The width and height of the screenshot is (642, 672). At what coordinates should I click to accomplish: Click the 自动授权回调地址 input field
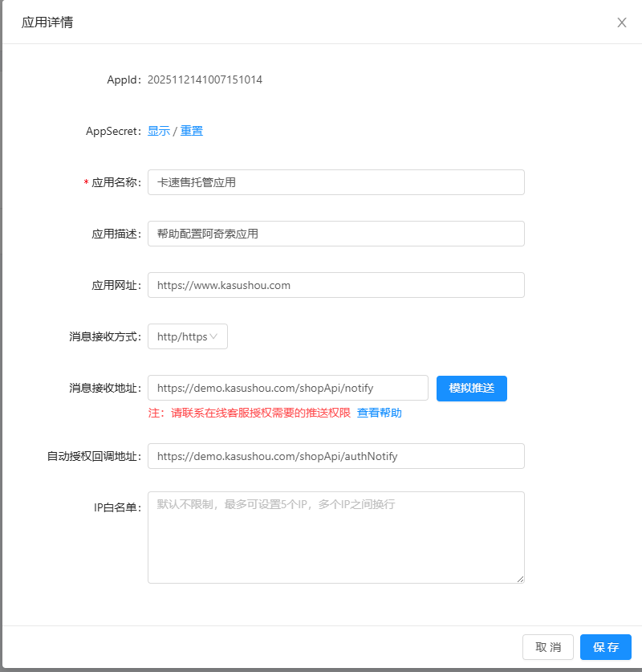click(335, 456)
